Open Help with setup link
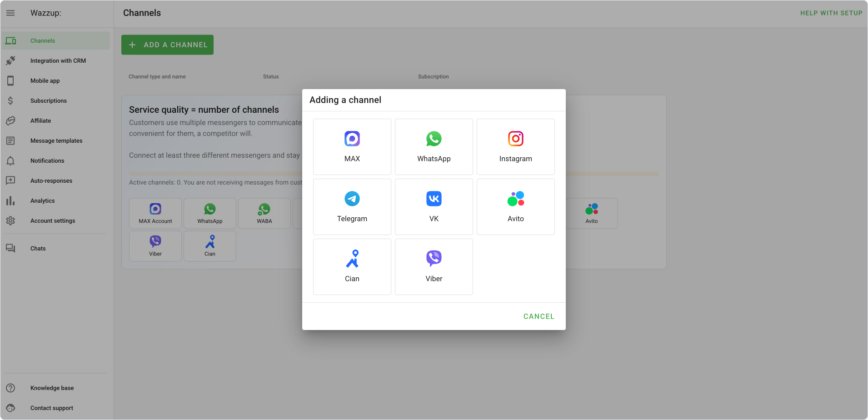The width and height of the screenshot is (868, 420). [831, 13]
